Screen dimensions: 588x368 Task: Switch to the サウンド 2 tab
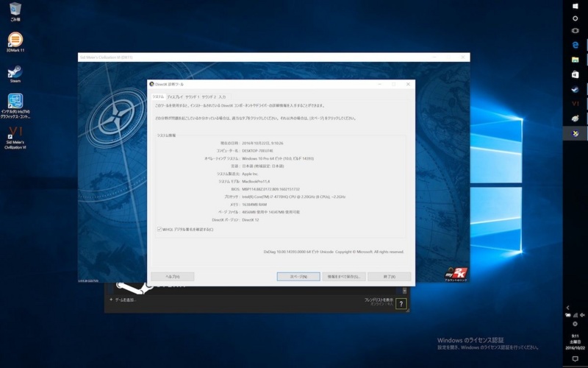209,97
